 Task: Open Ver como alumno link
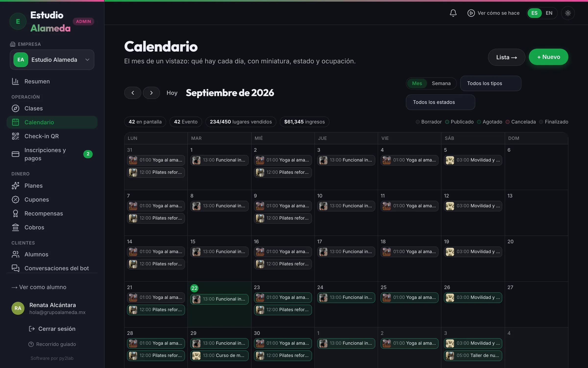point(39,287)
